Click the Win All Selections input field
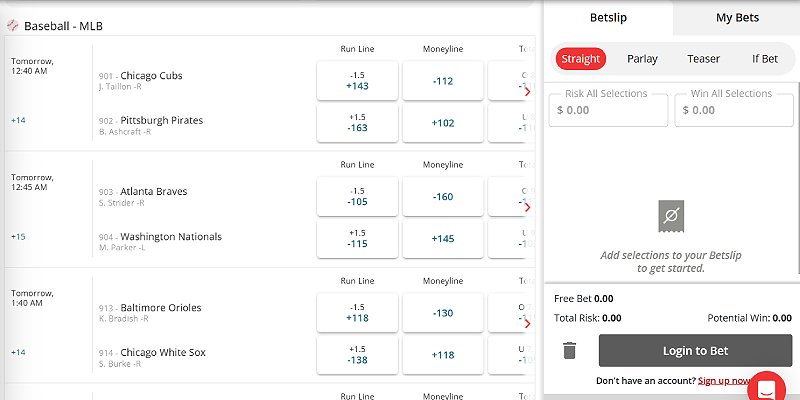The width and height of the screenshot is (800, 400). tap(732, 110)
